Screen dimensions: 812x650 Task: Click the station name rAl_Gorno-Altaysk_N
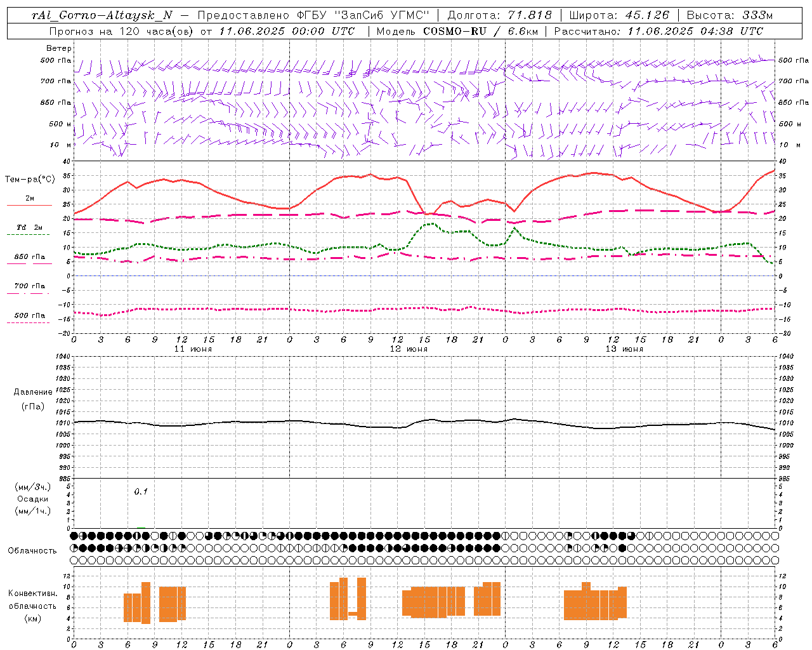coord(101,15)
